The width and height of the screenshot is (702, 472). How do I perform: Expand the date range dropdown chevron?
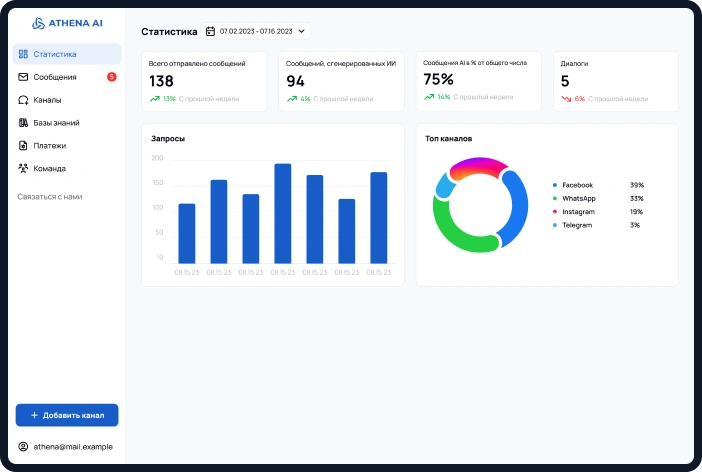[x=301, y=32]
